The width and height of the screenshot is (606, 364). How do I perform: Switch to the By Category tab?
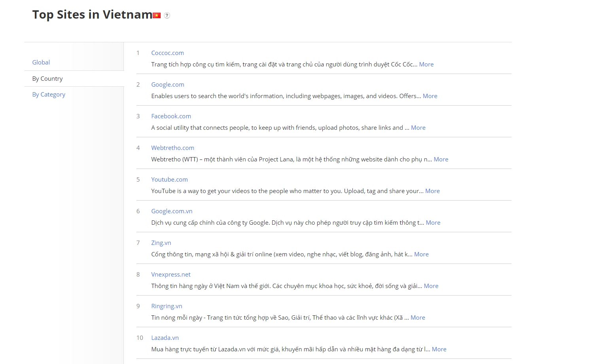pos(49,95)
